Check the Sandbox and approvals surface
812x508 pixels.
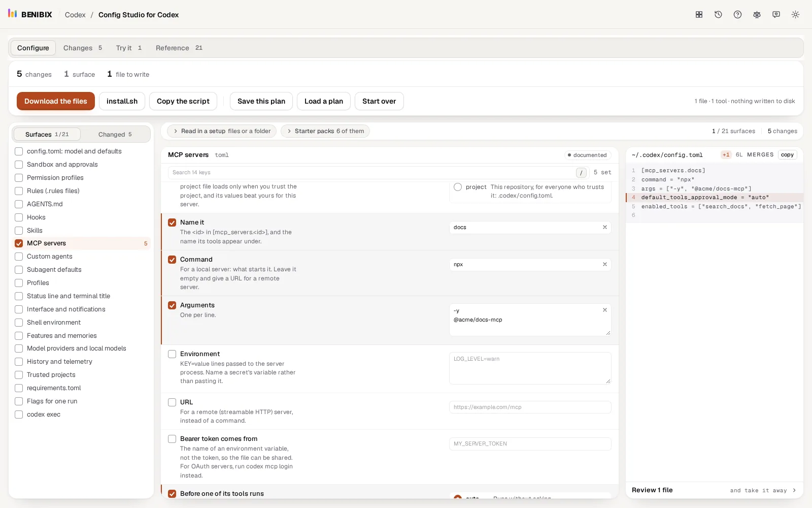tap(19, 165)
